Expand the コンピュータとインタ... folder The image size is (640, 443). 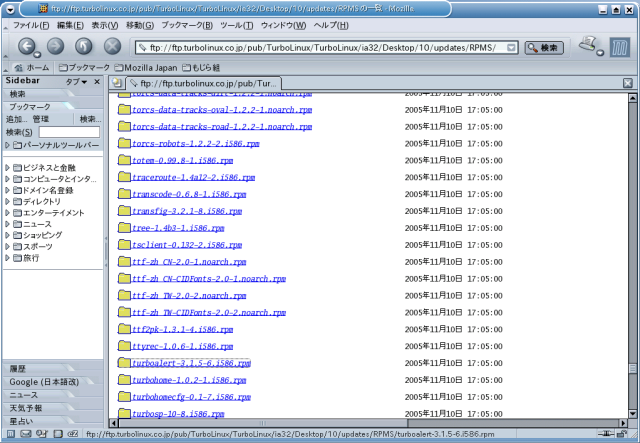pyautogui.click(x=7, y=179)
